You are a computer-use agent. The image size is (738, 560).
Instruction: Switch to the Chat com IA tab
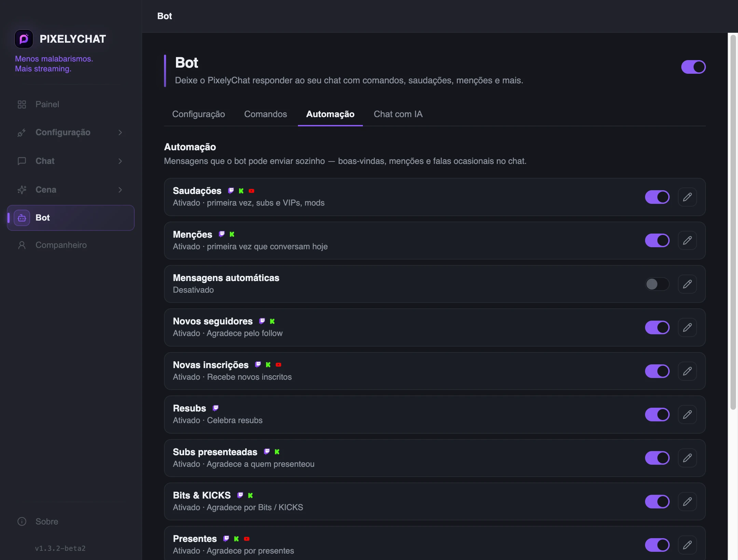point(398,114)
